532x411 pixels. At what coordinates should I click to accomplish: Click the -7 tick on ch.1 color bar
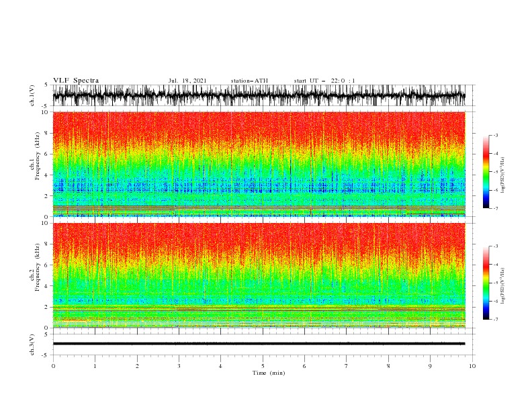click(495, 208)
